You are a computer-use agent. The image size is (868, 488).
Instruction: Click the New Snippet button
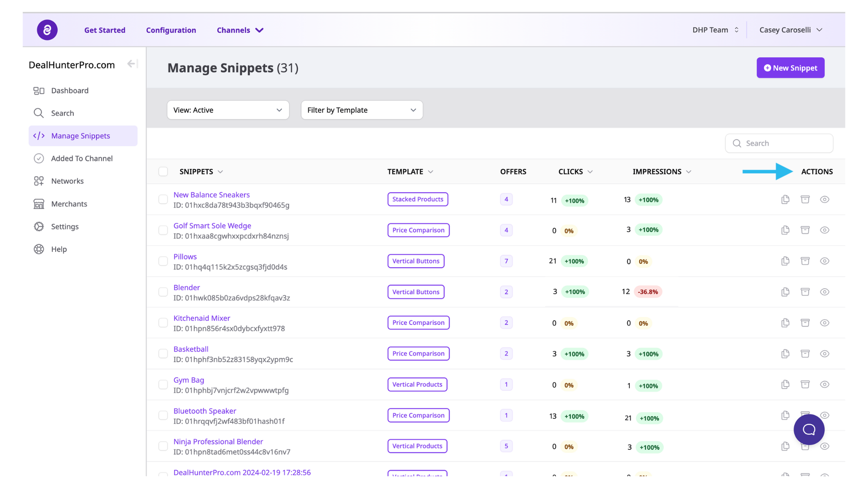(790, 68)
